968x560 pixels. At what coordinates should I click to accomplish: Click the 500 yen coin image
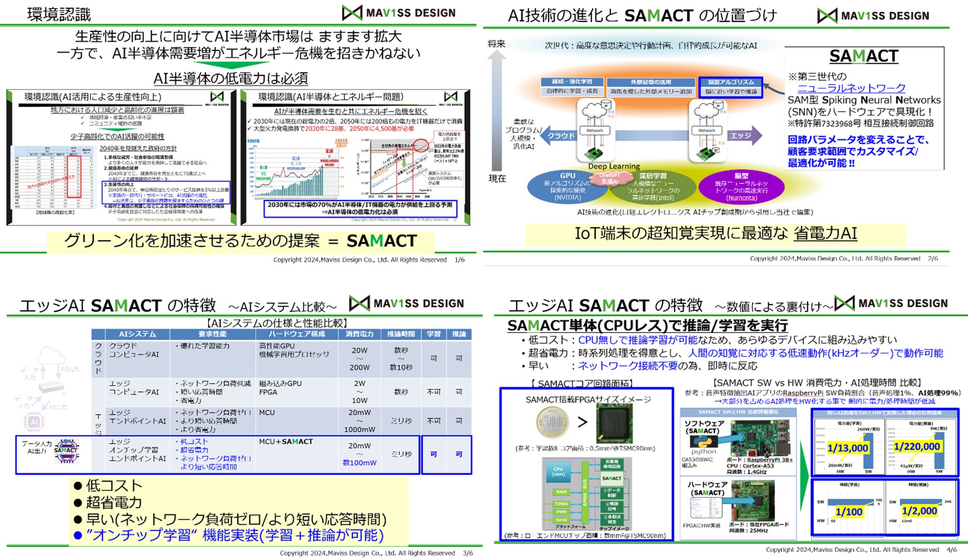(553, 422)
